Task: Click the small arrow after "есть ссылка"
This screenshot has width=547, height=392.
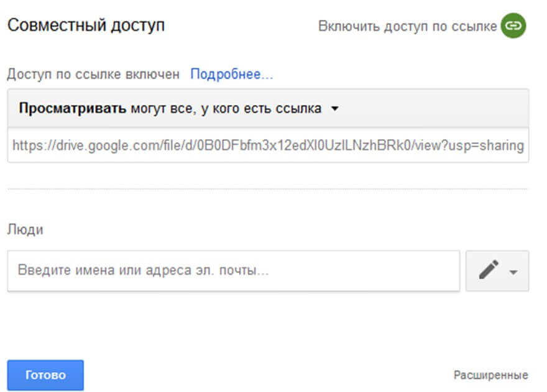Action: [334, 109]
